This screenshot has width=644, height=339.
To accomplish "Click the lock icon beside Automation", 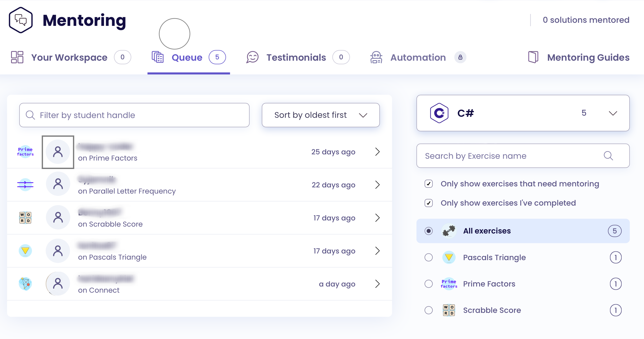I will click(x=460, y=57).
